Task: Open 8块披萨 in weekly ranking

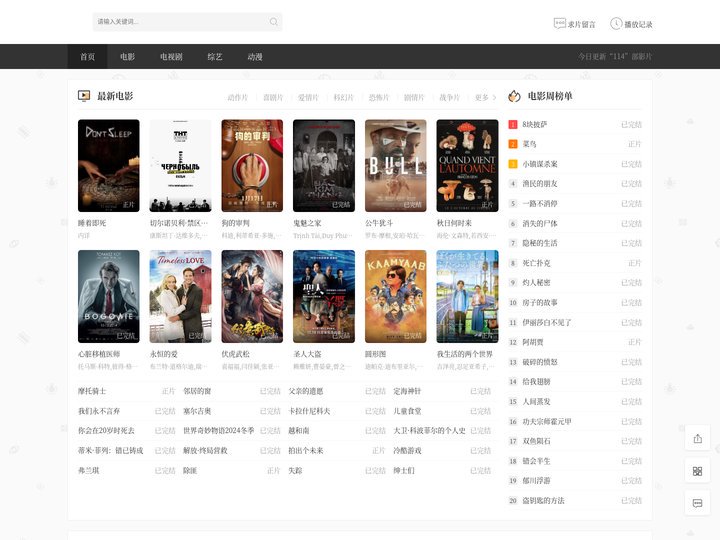Action: click(x=534, y=124)
